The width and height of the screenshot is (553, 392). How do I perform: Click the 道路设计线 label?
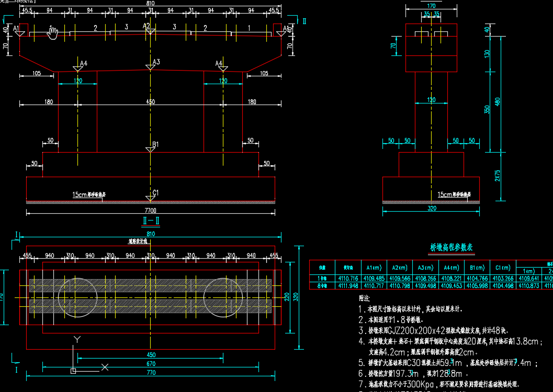pyautogui.click(x=138, y=241)
